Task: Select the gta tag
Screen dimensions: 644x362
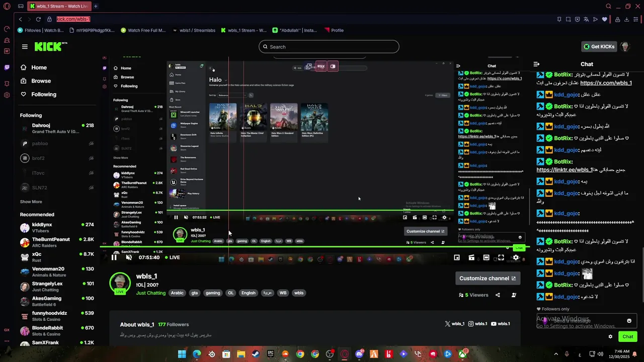Action: tap(195, 293)
